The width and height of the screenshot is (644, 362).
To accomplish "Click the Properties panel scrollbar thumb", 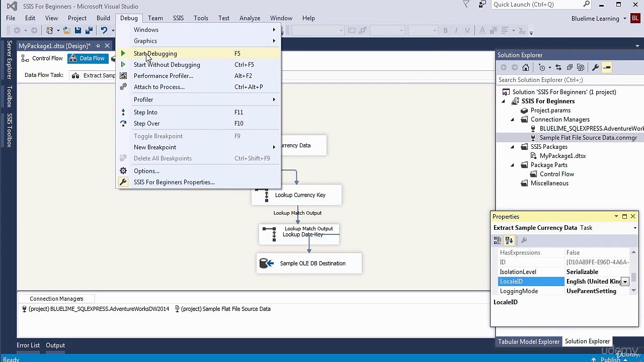I will coord(634,277).
